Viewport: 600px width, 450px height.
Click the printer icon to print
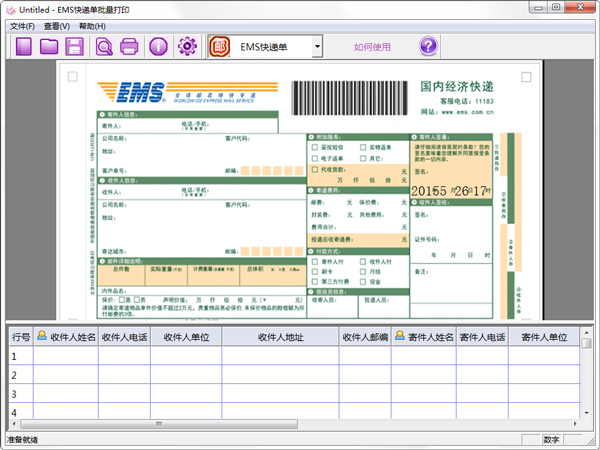coord(129,47)
